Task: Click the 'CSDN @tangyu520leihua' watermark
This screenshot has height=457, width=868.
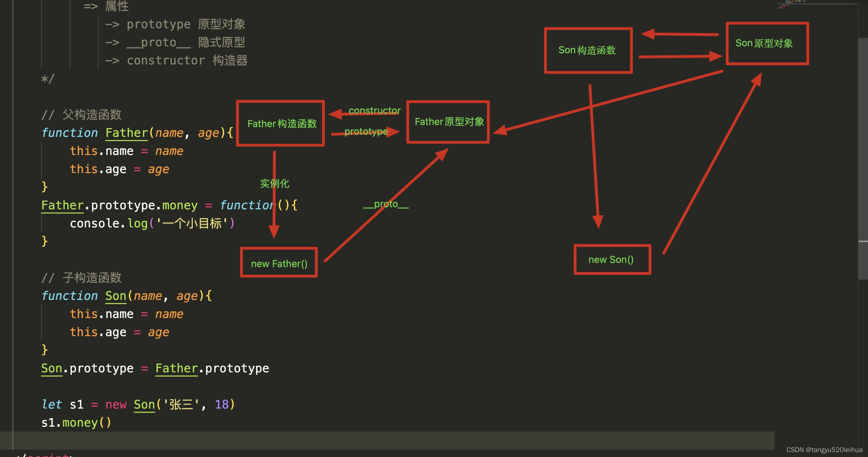Action: [824, 450]
